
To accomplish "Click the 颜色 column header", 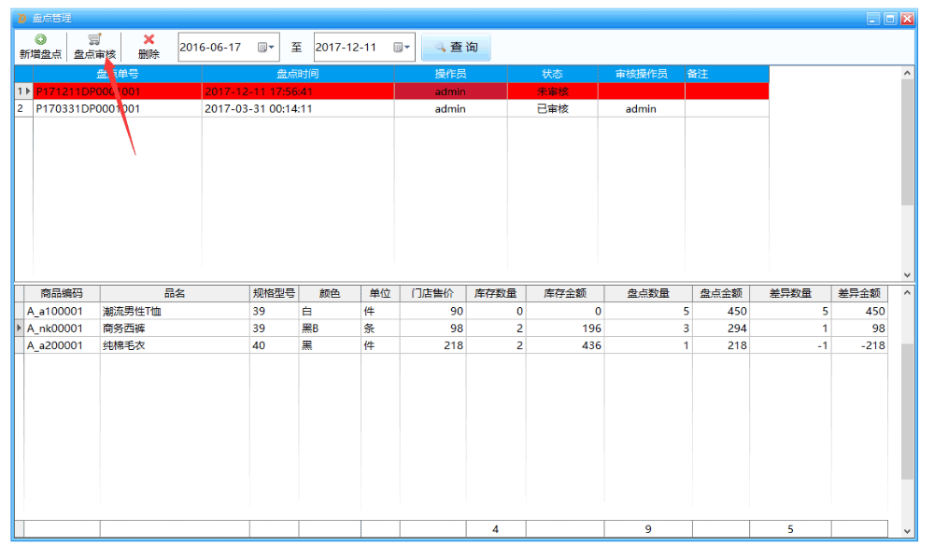I will [330, 293].
